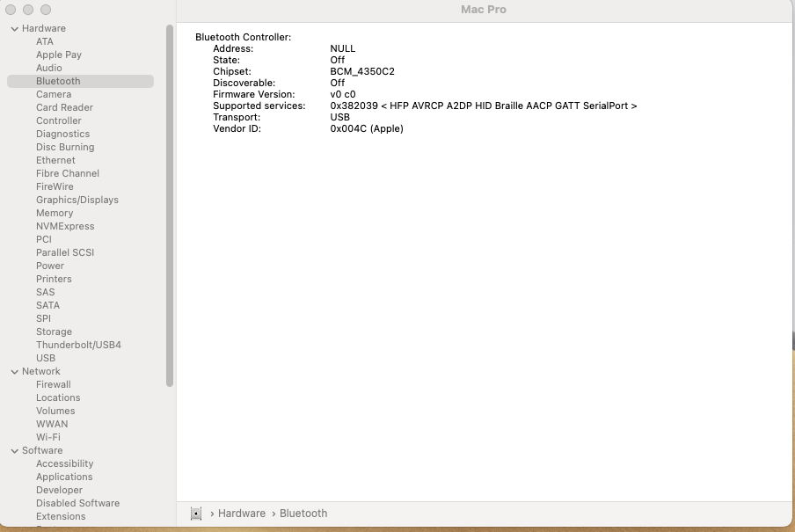Screen dimensions: 795x532
Task: Select the chipset value BCM_4350C2
Action: [x=362, y=71]
